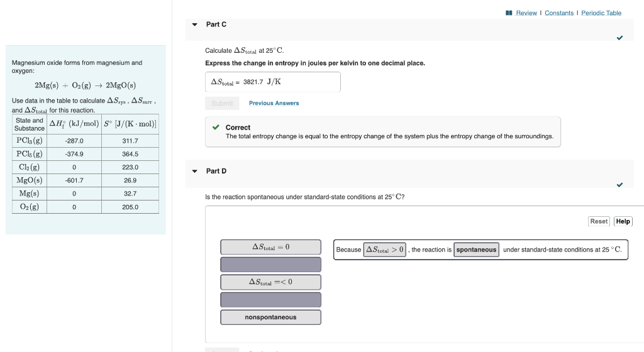This screenshot has height=352, width=644.
Task: Click the S° [J/(K·mol)] column header
Action: [x=130, y=124]
